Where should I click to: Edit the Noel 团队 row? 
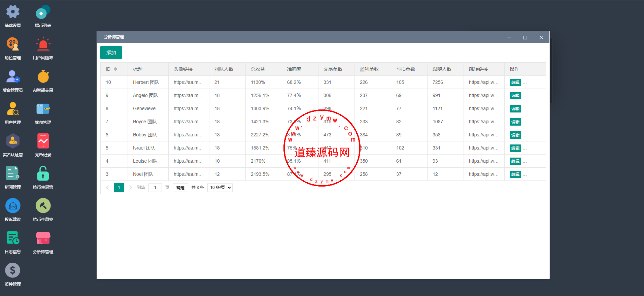[515, 174]
